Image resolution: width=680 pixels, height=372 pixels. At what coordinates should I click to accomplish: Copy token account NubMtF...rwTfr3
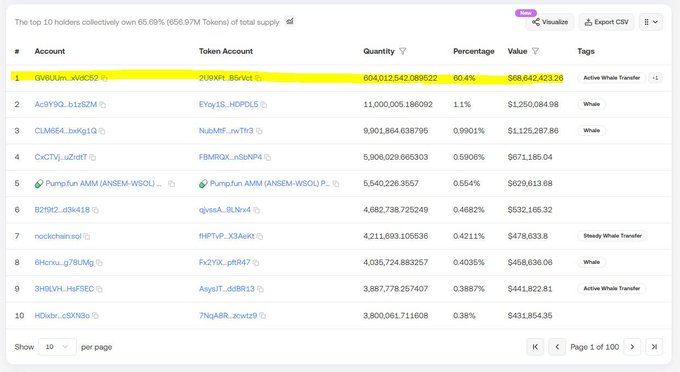point(259,131)
